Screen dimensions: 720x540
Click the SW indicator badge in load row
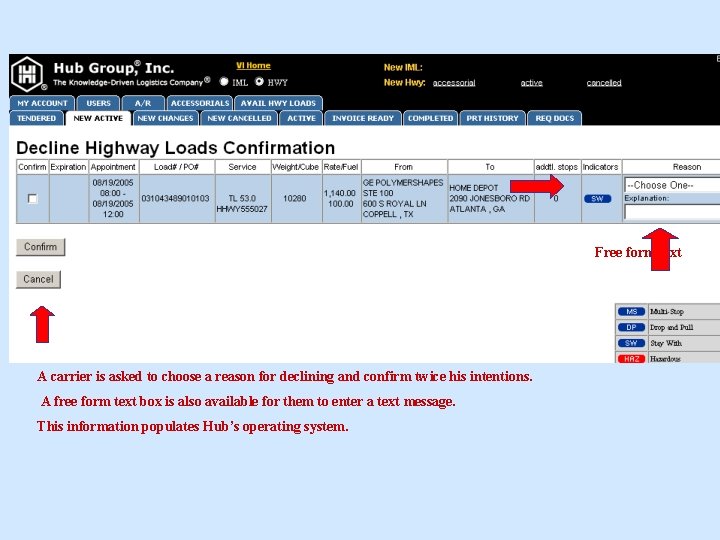click(x=597, y=199)
